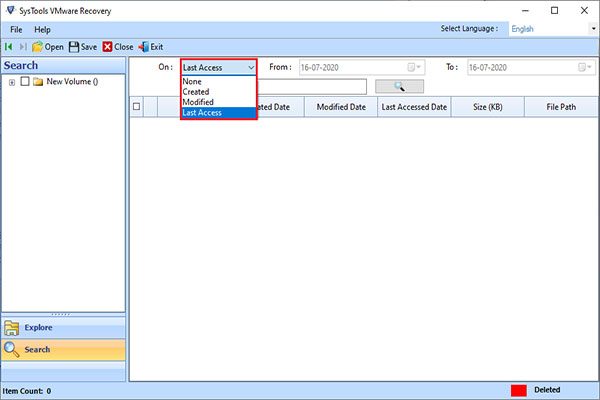Select the New Volume folder in tree

pos(65,82)
